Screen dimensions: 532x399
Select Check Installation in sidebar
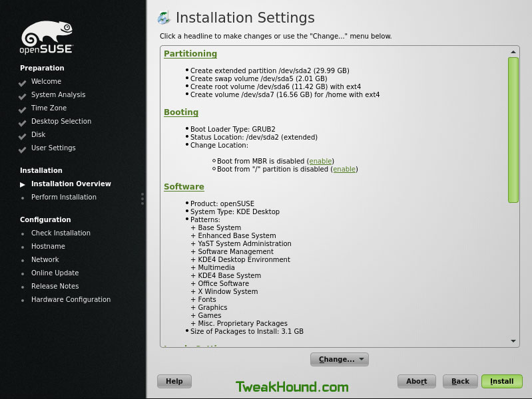click(61, 233)
